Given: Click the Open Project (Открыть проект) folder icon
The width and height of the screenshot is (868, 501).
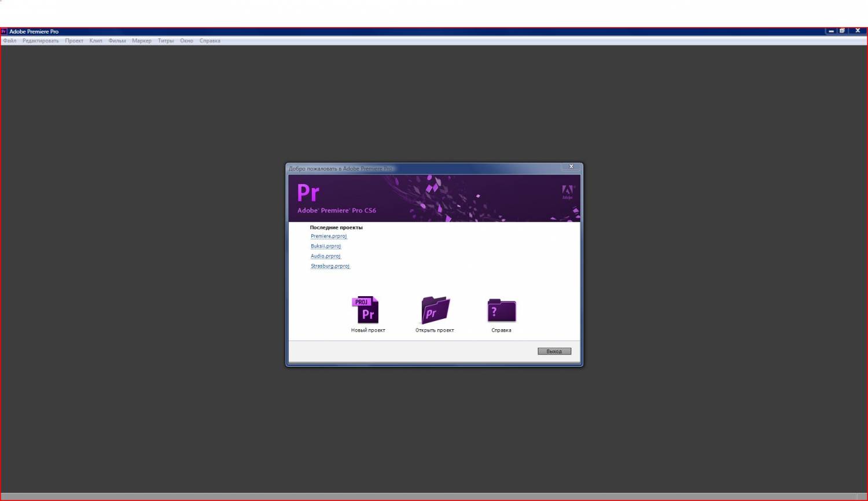Looking at the screenshot, I should click(435, 310).
